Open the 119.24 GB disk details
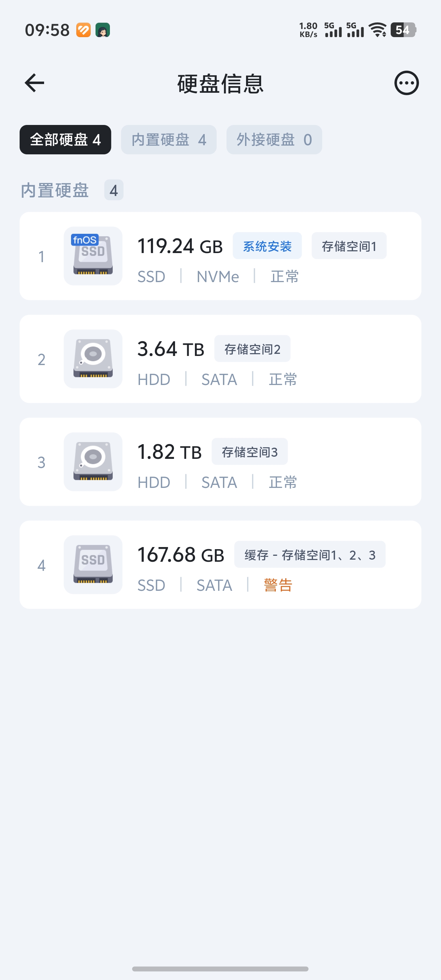This screenshot has height=980, width=441. 220,256
